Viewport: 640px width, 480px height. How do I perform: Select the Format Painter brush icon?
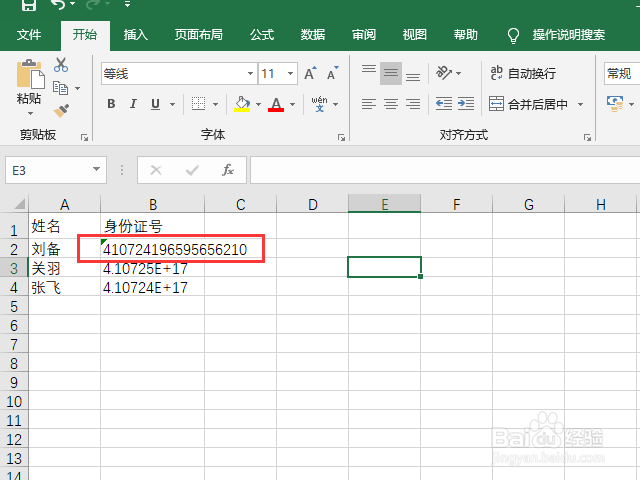61,111
